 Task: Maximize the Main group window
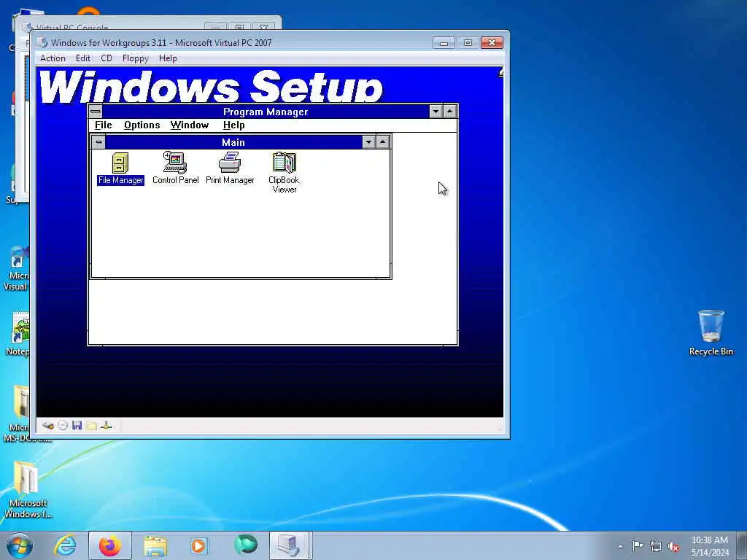(382, 142)
